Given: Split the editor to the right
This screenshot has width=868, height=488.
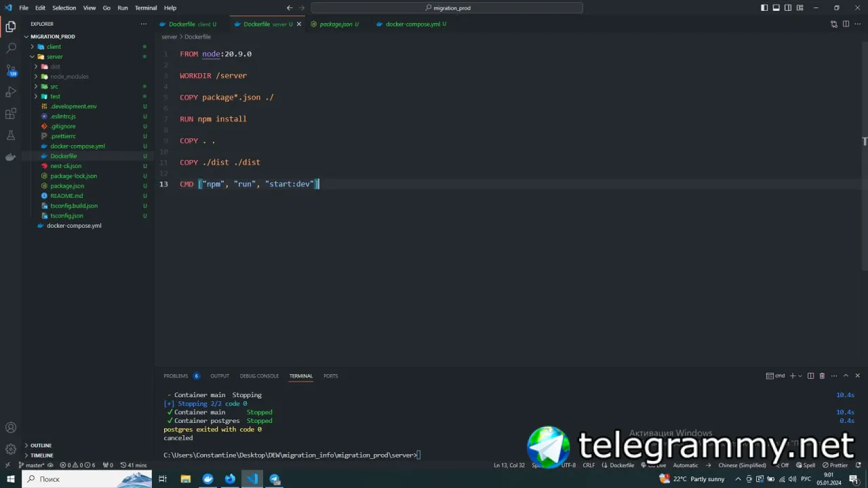Looking at the screenshot, I should [x=846, y=24].
